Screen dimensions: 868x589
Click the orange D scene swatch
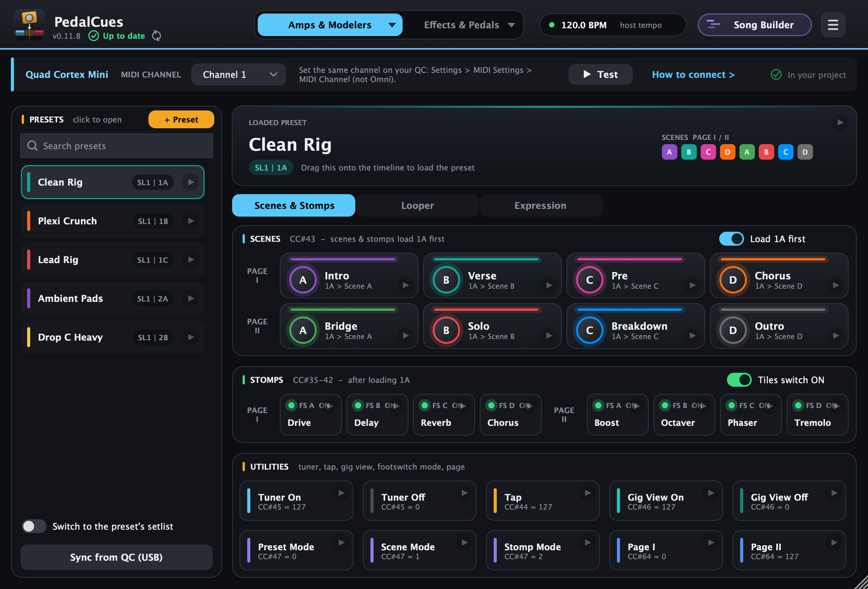[727, 152]
